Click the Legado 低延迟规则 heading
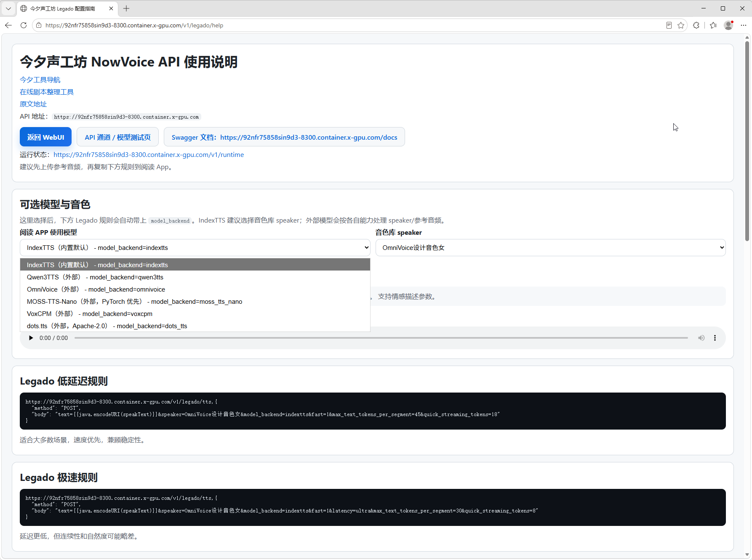 tap(64, 381)
